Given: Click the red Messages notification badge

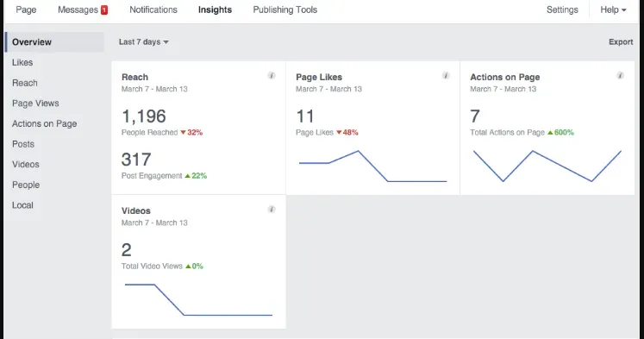Looking at the screenshot, I should 104,9.
